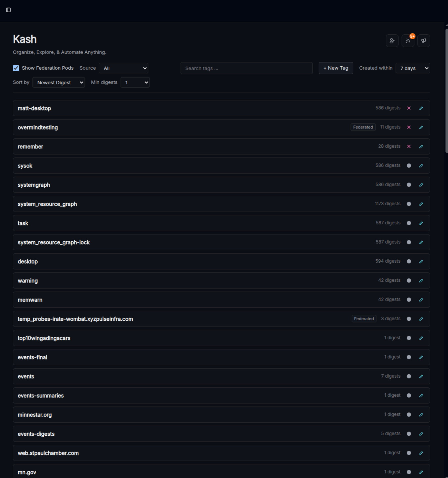Edit the overmindtesting tag via pencil
Viewport: 448px width, 478px height.
[x=421, y=127]
